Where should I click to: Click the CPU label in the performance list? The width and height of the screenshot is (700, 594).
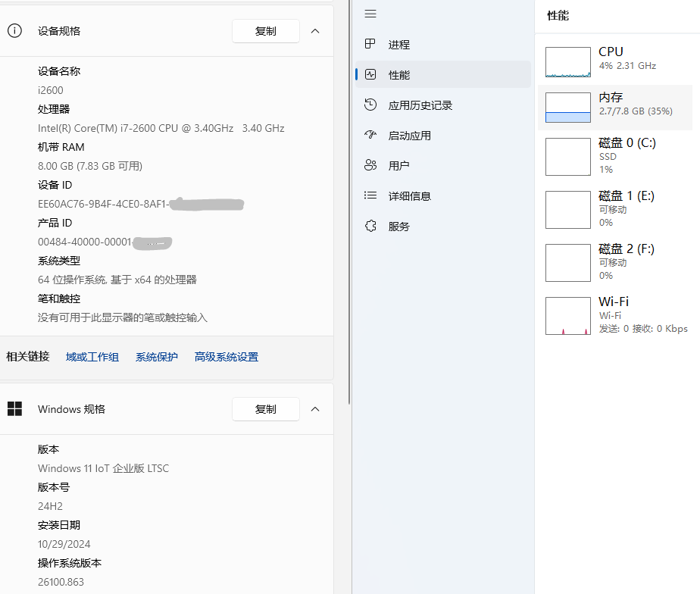click(x=611, y=52)
